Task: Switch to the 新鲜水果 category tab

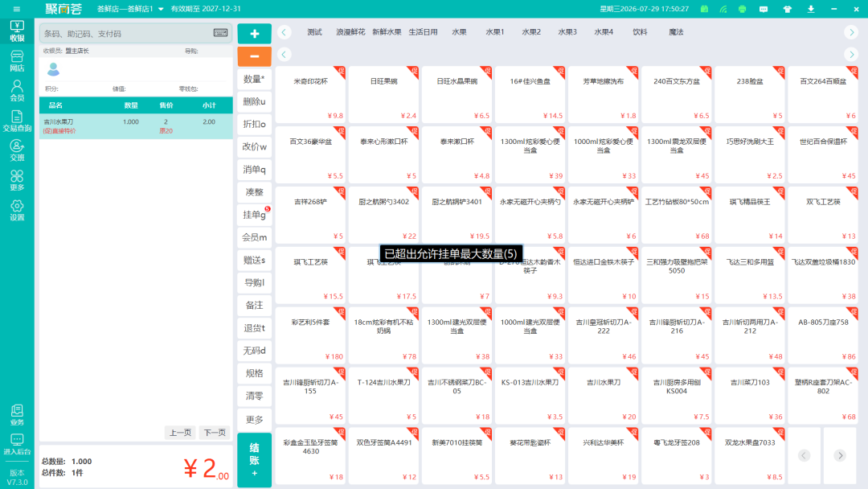Action: pos(387,32)
